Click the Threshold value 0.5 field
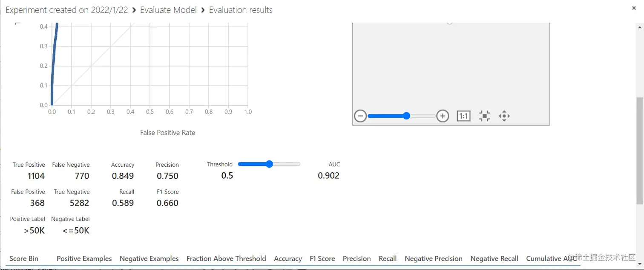 pyautogui.click(x=227, y=176)
